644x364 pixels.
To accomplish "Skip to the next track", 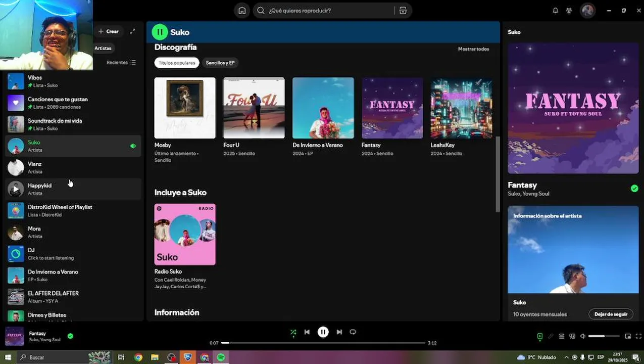I will pos(339,332).
